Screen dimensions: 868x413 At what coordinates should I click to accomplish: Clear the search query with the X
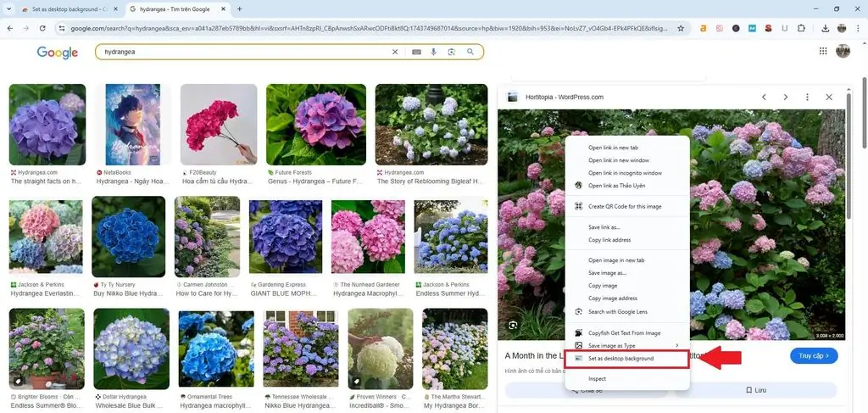[395, 52]
